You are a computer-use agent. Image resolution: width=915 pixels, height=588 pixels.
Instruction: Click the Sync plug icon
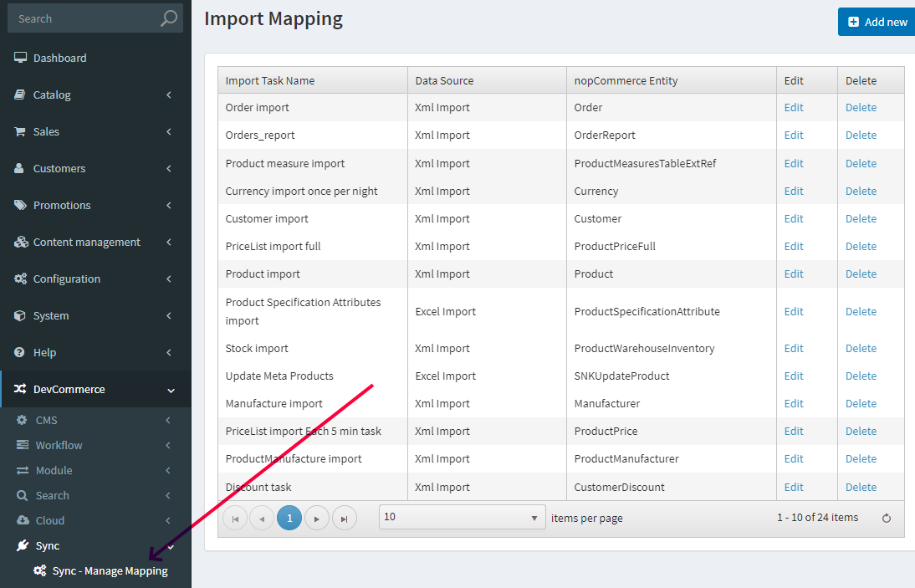point(23,545)
